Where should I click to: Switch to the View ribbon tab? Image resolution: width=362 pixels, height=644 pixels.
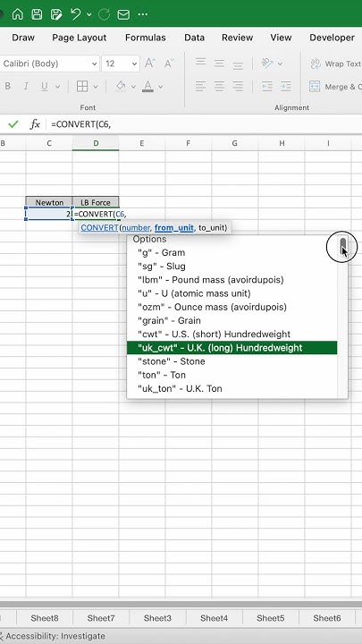[x=281, y=38]
